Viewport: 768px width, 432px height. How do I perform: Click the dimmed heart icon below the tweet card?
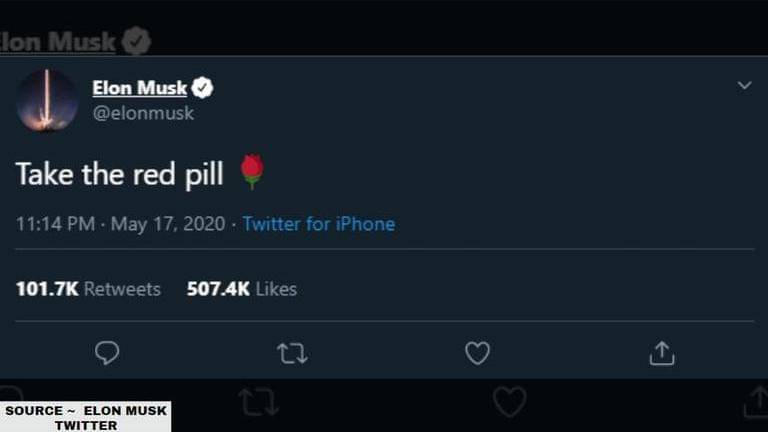click(510, 402)
